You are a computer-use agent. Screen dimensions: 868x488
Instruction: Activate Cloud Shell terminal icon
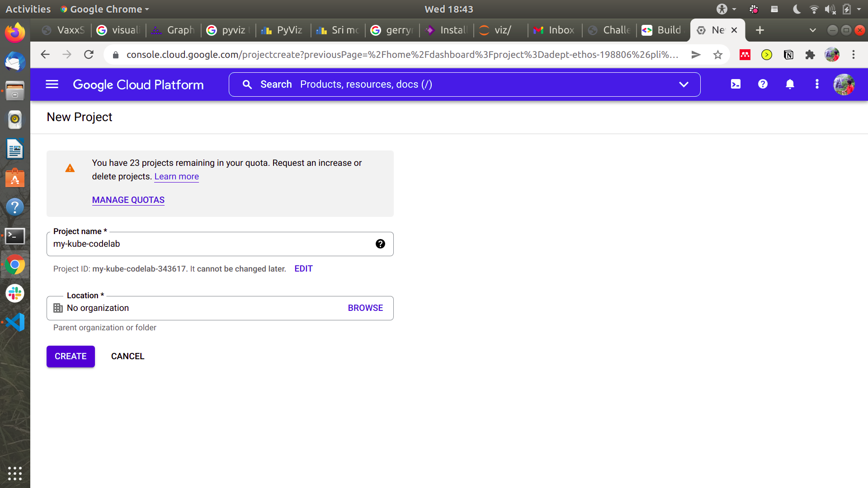(x=736, y=84)
